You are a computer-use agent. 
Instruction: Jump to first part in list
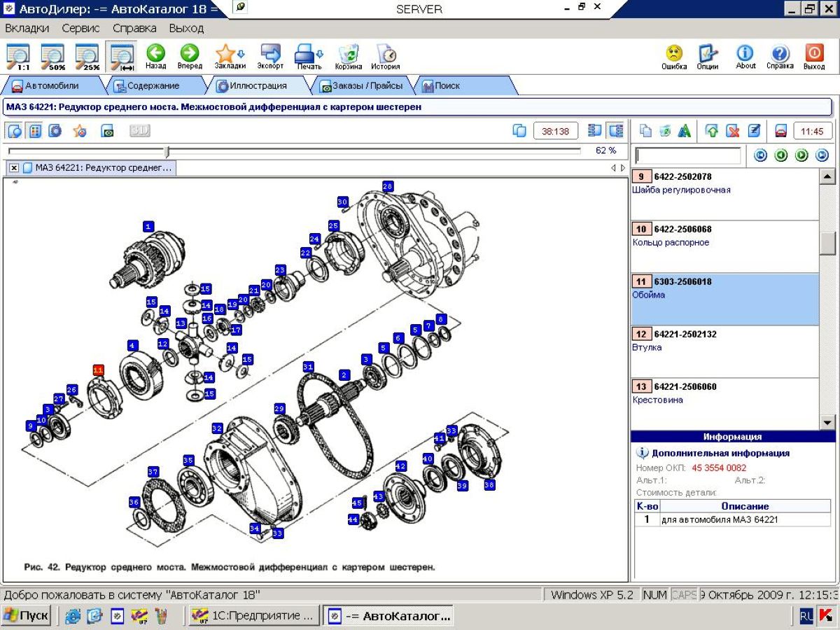[760, 155]
